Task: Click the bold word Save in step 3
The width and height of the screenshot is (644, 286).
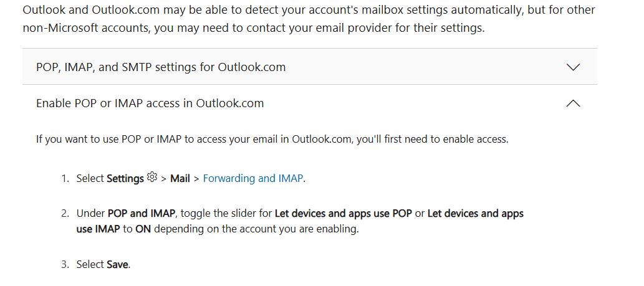Action: click(117, 264)
